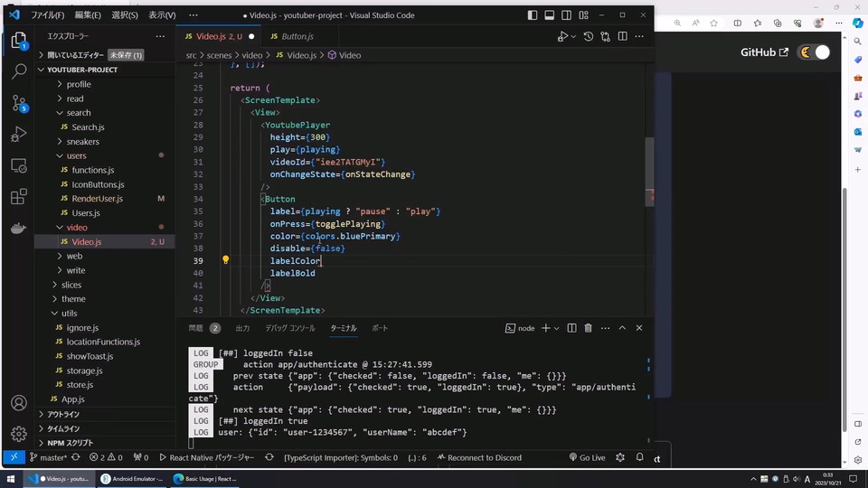Click the lightbulb code action icon

click(x=226, y=260)
